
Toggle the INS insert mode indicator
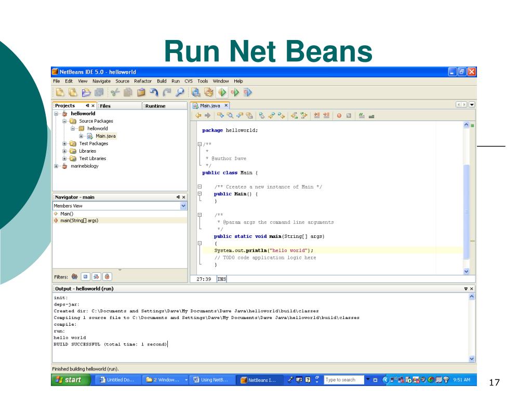(x=221, y=279)
